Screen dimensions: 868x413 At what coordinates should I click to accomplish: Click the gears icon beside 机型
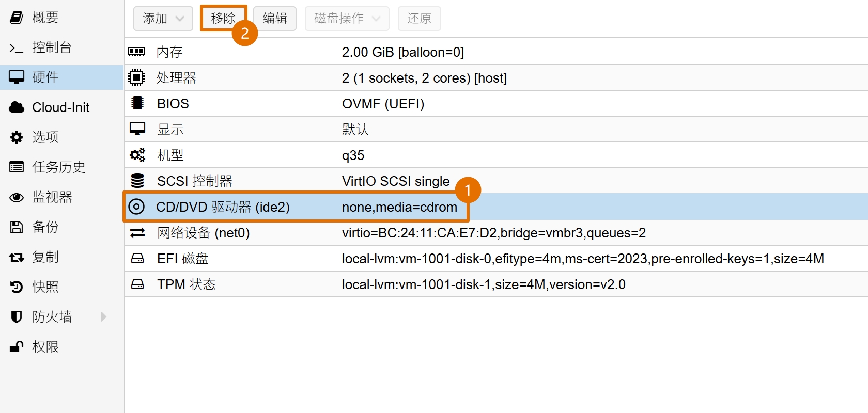pos(137,155)
